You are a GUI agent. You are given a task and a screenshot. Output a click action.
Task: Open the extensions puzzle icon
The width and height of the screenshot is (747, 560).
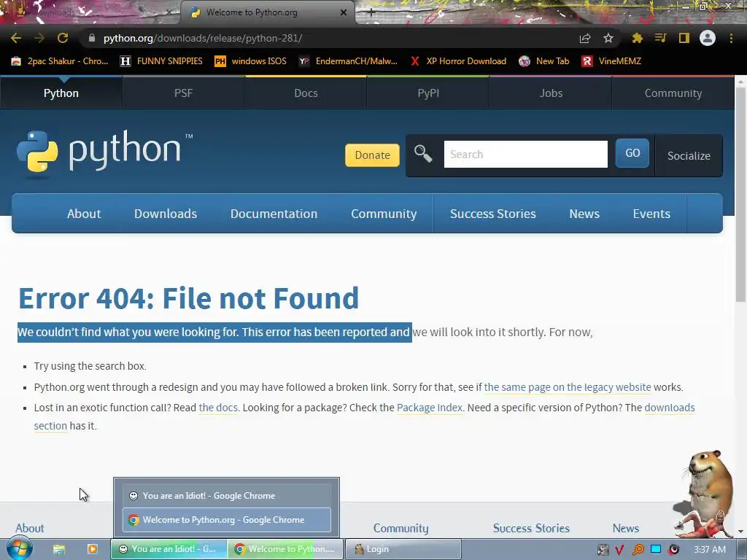638,38
